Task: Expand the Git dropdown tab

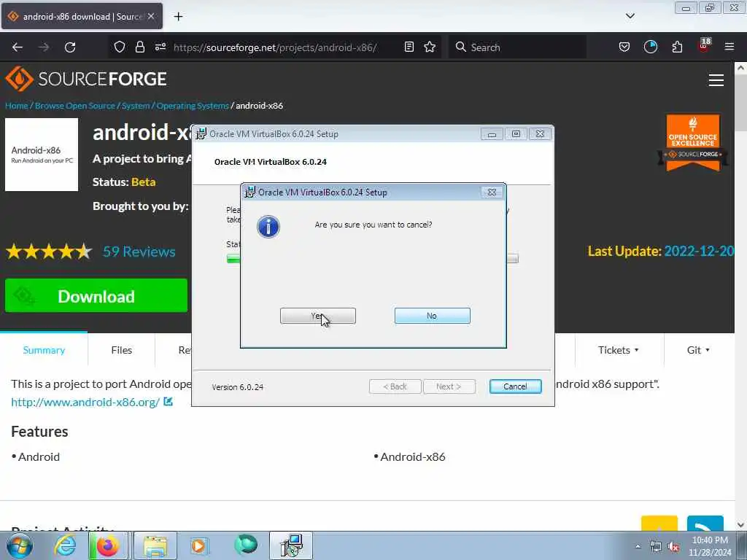Action: pos(698,350)
